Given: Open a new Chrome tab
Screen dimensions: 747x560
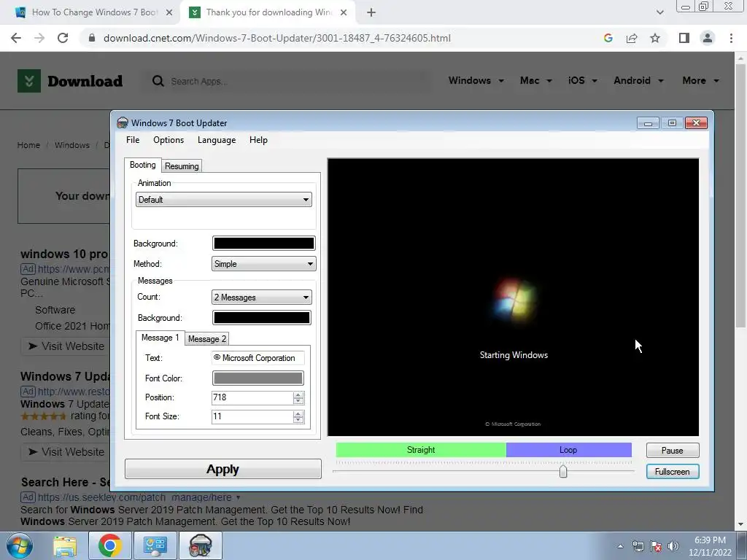Looking at the screenshot, I should (x=371, y=13).
